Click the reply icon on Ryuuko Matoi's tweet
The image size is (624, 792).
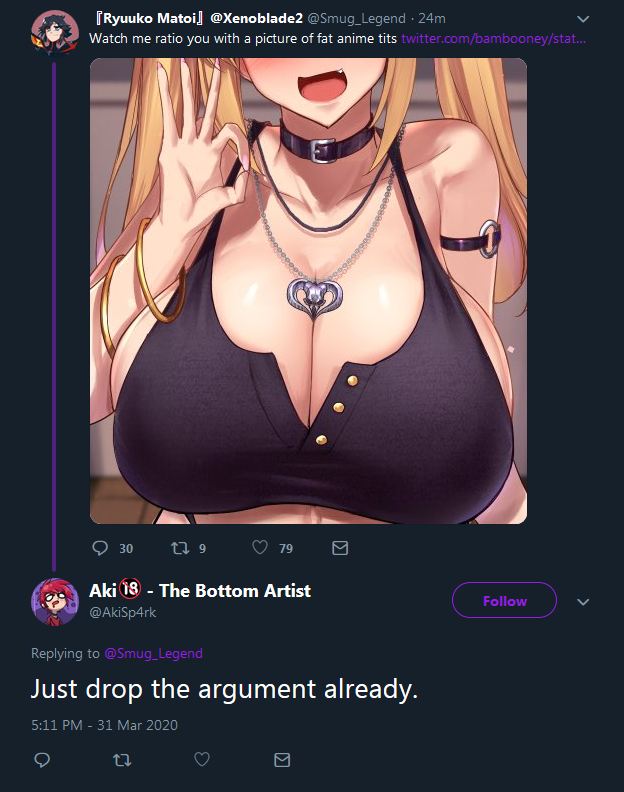coord(100,548)
